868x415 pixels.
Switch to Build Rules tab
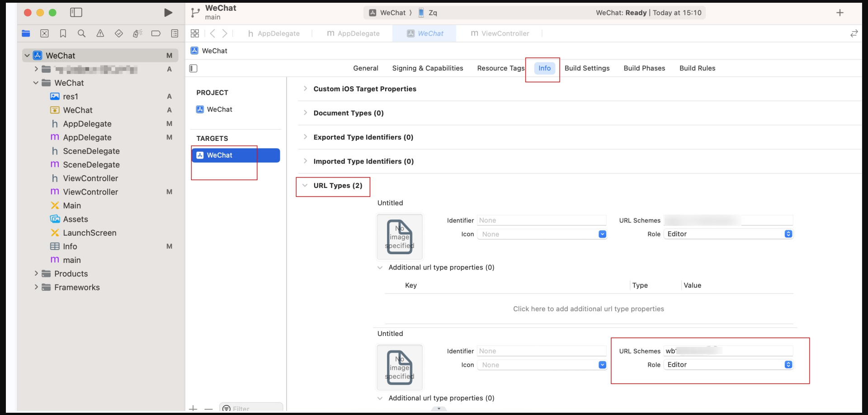pyautogui.click(x=697, y=68)
